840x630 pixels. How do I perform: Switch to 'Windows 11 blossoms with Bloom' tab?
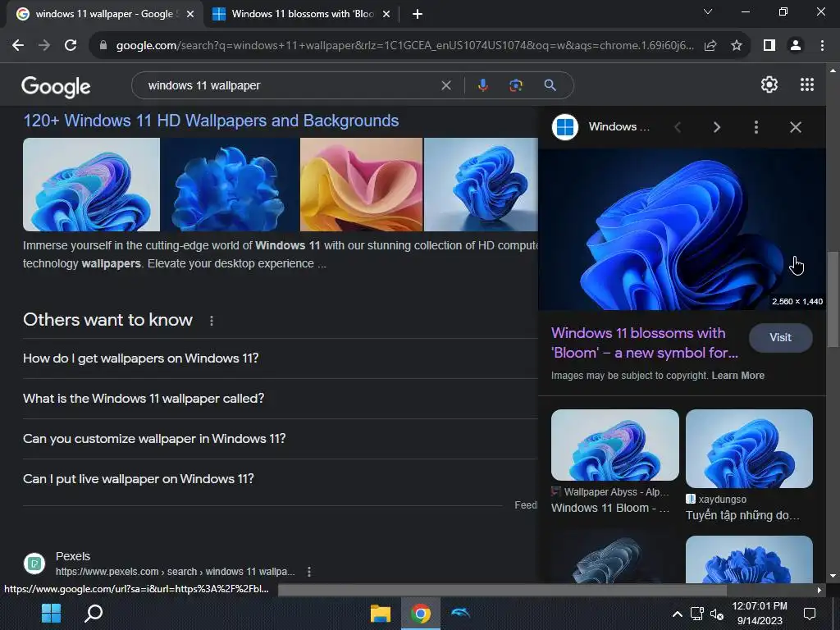(x=303, y=14)
